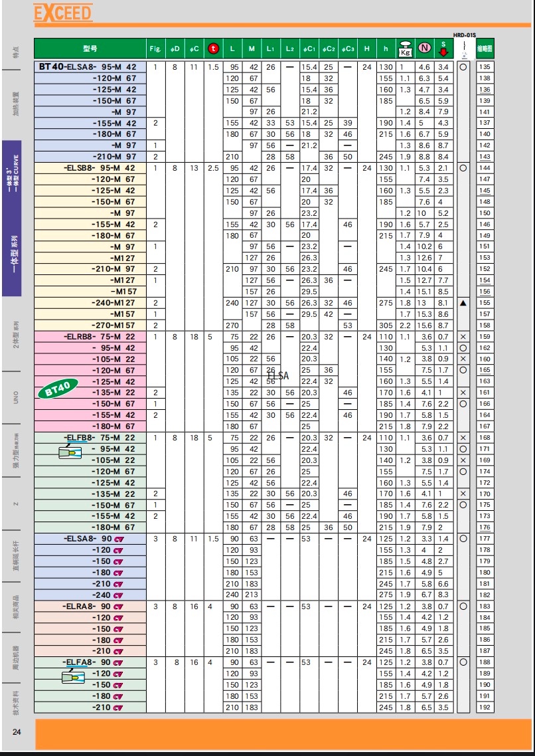Click the CV icon in -ELFA8- 90 row
The width and height of the screenshot is (535, 756).
coord(118,663)
